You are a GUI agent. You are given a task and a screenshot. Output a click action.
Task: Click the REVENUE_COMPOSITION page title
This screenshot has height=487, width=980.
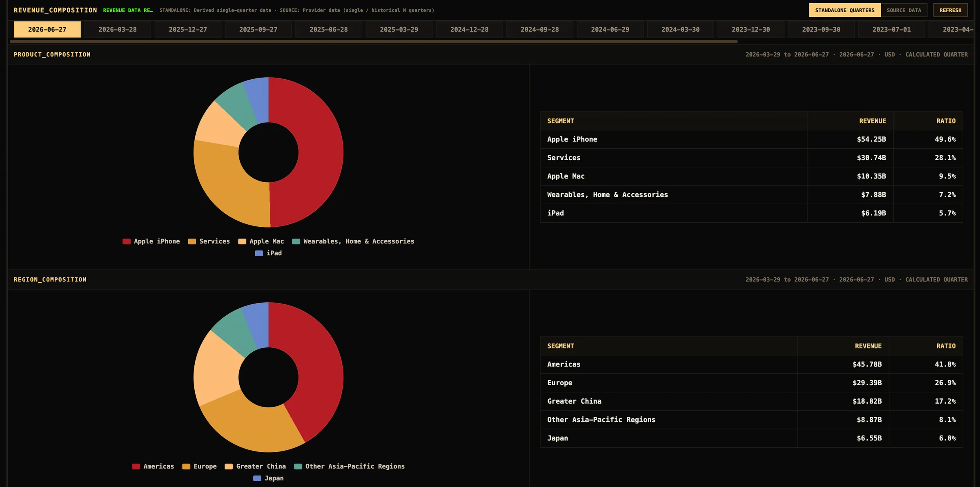point(56,10)
